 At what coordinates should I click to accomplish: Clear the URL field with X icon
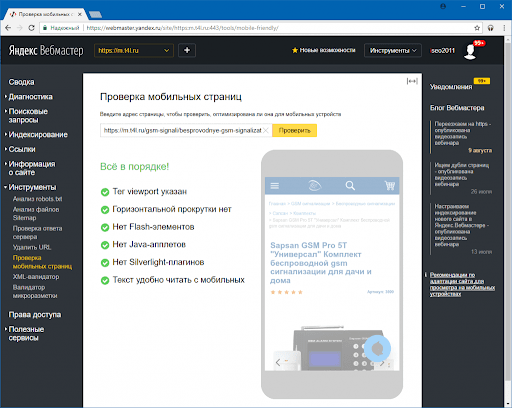266,130
